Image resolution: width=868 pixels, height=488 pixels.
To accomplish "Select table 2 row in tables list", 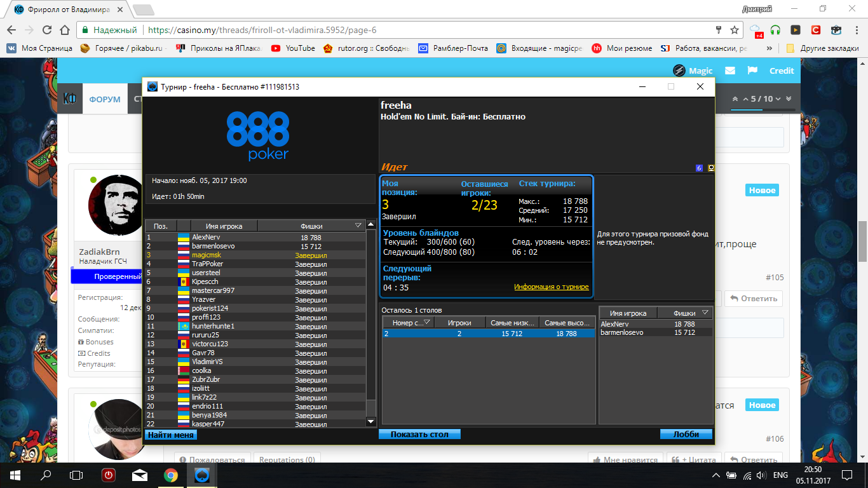I will [488, 334].
